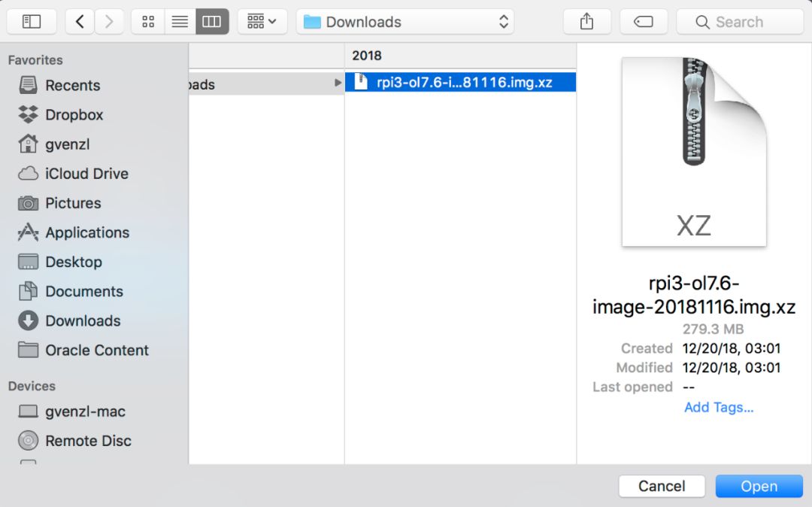This screenshot has height=507, width=812.
Task: Click the folder icon in Downloads popup
Action: click(312, 22)
